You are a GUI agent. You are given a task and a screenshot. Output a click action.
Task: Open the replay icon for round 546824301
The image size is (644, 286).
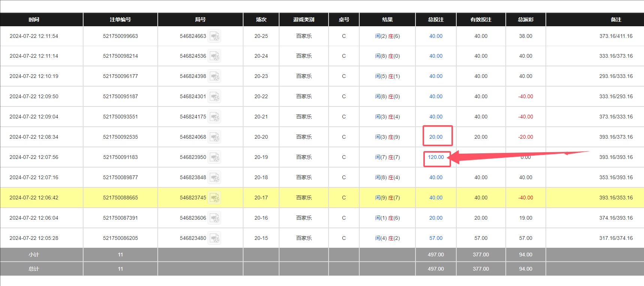tap(214, 97)
